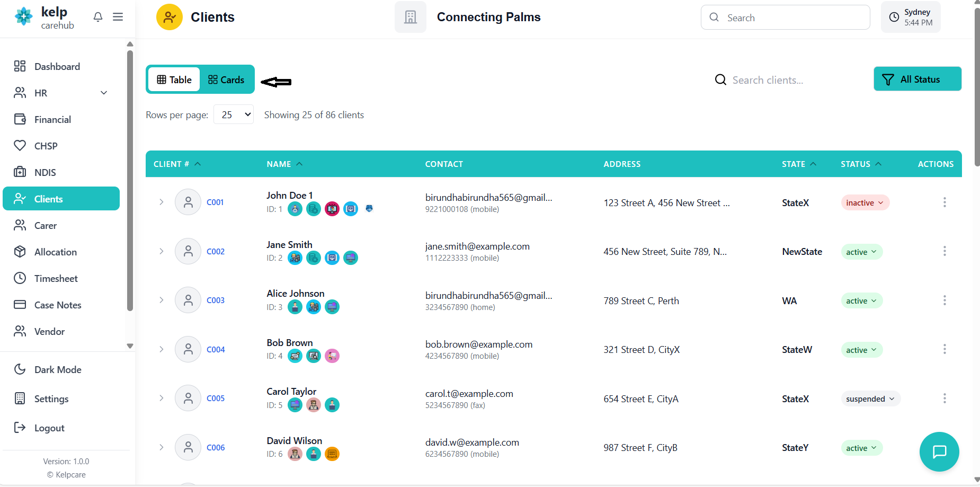
Task: Open client C004 link
Action: point(216,349)
